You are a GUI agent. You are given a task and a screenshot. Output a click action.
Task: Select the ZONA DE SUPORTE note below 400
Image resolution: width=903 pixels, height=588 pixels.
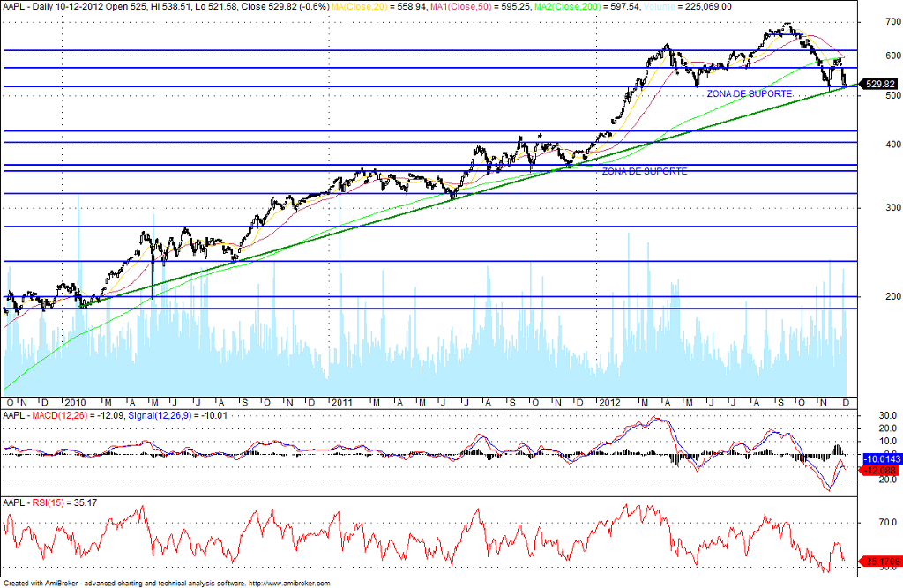tap(645, 172)
